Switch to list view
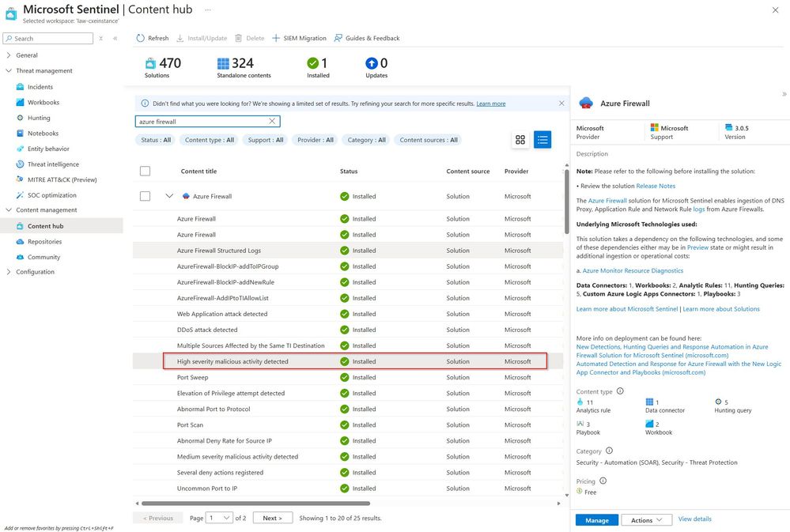This screenshot has height=532, width=790. (542, 140)
